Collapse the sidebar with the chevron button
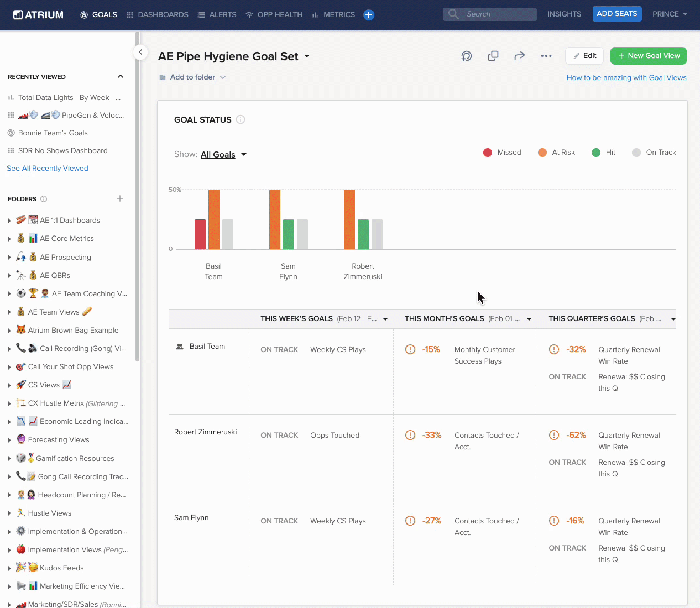This screenshot has width=700, height=608. click(x=140, y=52)
